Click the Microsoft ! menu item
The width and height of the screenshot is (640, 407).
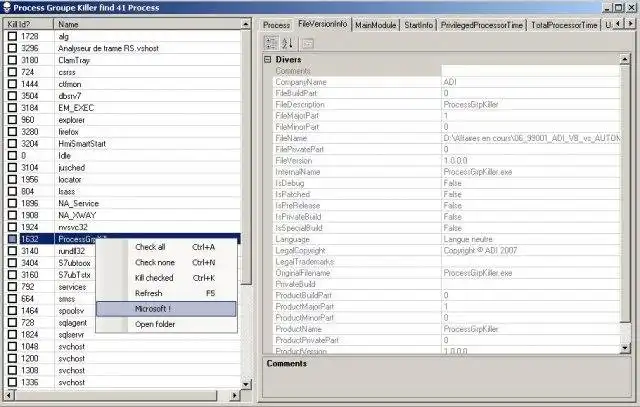(x=166, y=309)
